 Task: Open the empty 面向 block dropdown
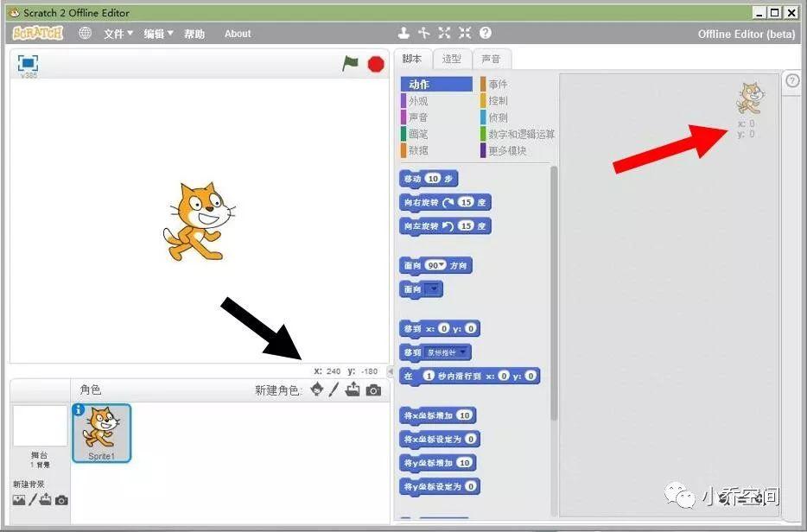pyautogui.click(x=434, y=289)
